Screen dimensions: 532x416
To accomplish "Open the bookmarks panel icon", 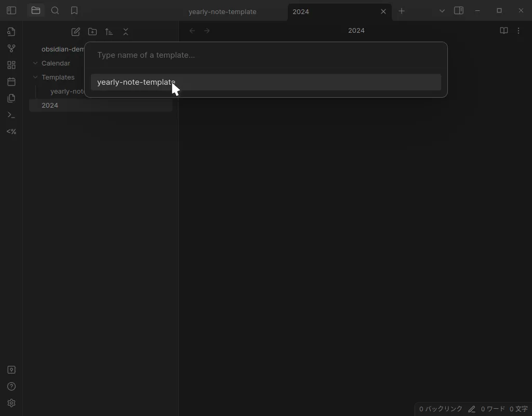I will tap(74, 11).
